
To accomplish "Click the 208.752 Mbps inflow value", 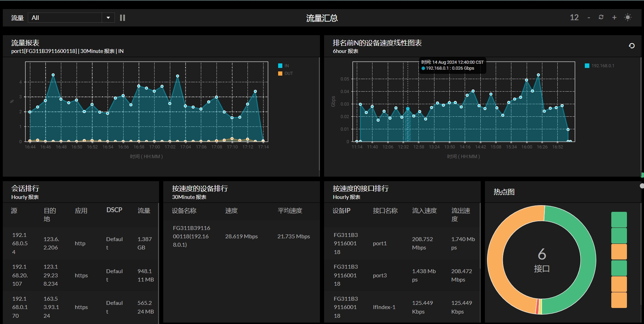I will (423, 243).
